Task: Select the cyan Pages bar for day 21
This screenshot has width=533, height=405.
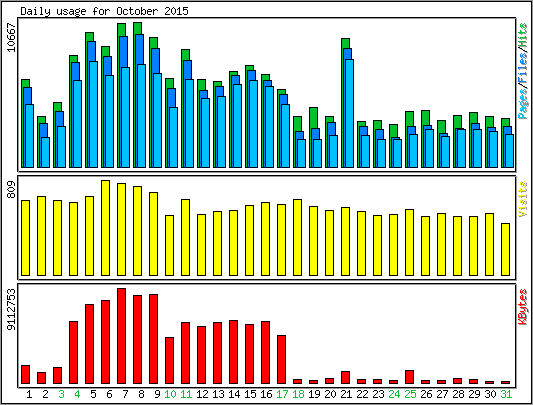Action: point(349,113)
